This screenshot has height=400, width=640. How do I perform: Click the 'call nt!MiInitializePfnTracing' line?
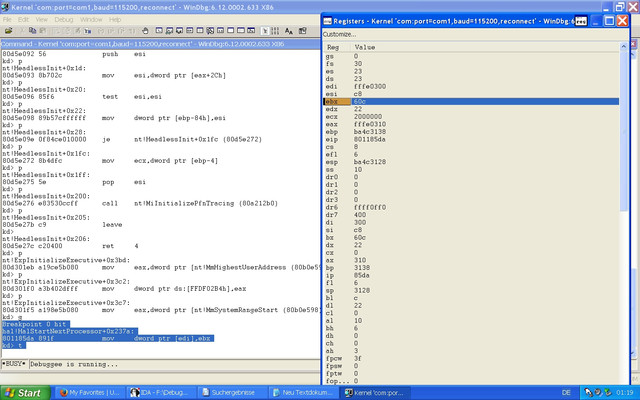tap(140, 203)
